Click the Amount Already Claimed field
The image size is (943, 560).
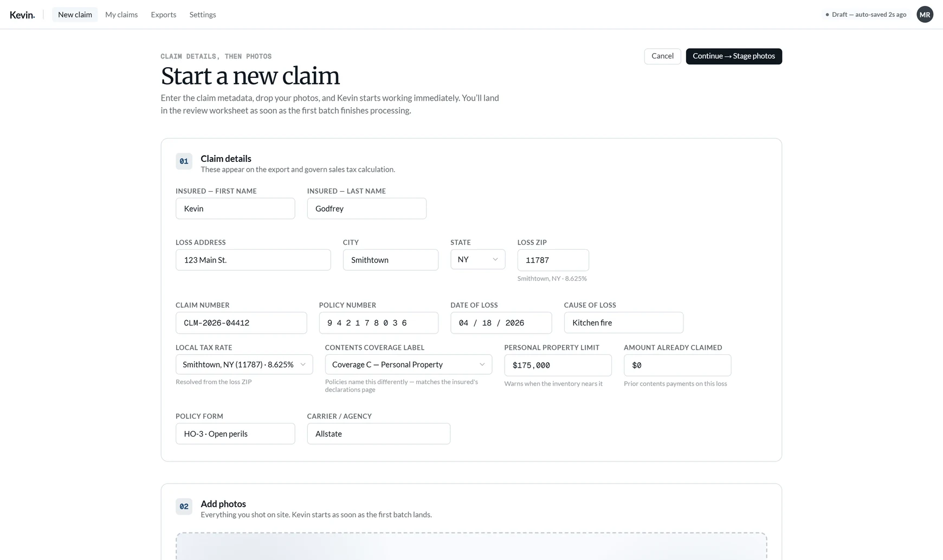coord(677,365)
